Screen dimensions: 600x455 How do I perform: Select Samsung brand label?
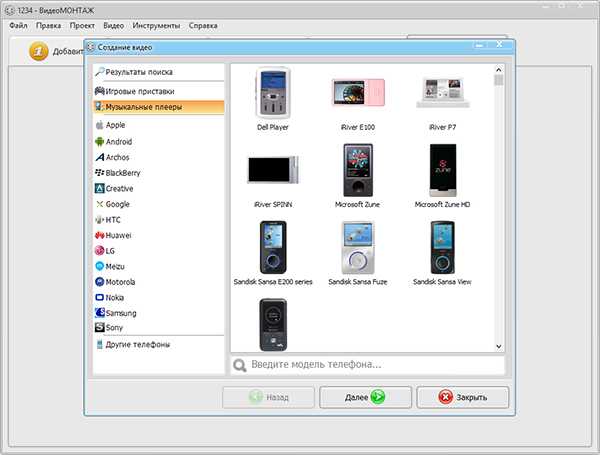121,313
